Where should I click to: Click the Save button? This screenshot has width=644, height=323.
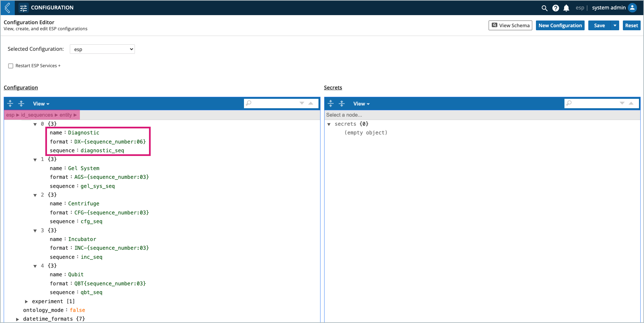point(599,26)
